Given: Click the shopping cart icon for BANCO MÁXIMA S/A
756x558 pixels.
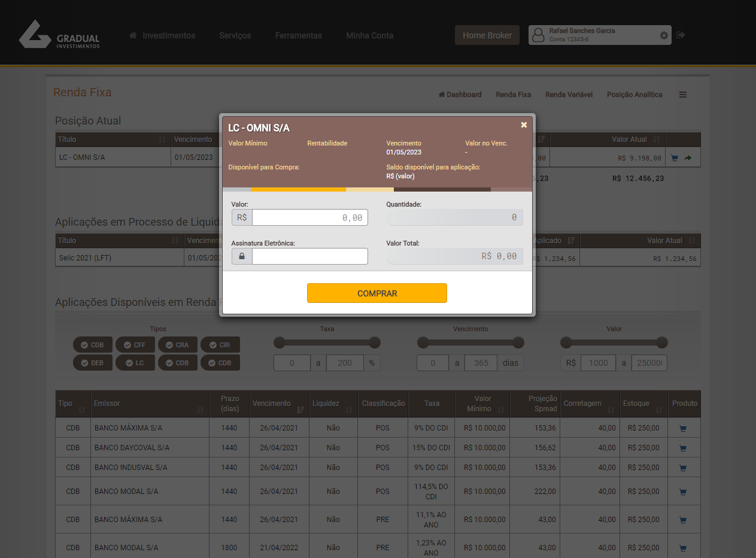Looking at the screenshot, I should 682,427.
